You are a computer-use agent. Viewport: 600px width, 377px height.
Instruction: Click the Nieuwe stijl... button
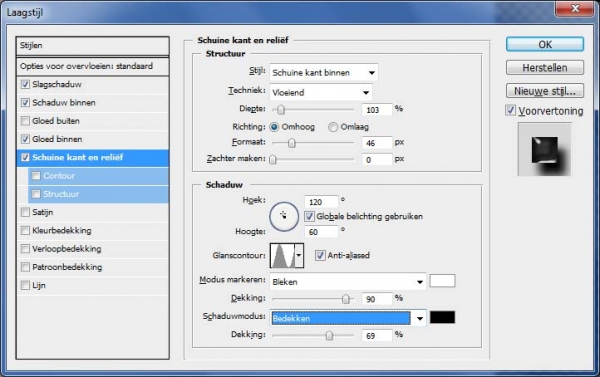pos(545,91)
